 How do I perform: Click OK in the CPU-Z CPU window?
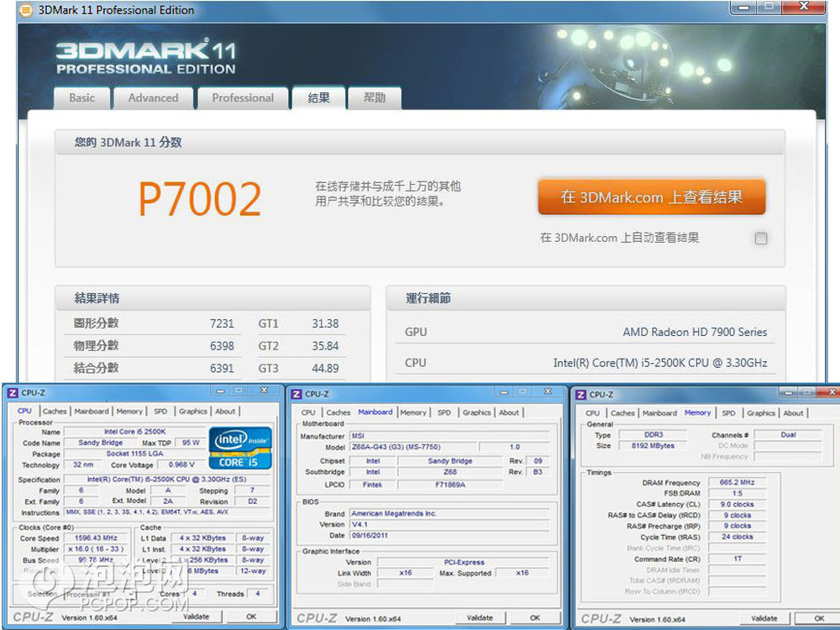coord(251,617)
